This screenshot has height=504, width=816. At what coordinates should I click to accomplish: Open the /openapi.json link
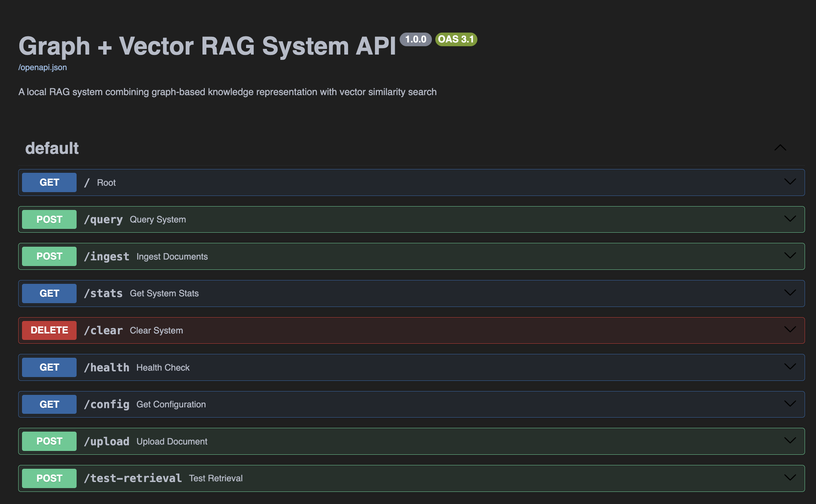point(42,67)
